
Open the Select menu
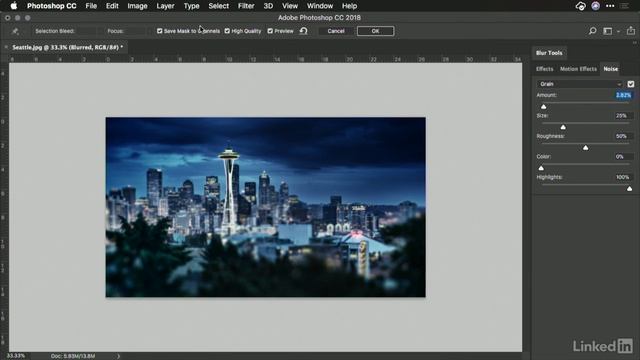pos(219,6)
